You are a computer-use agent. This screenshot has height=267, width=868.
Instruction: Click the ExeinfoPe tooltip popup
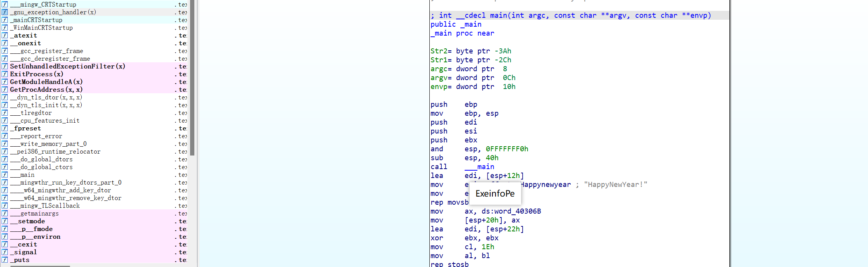(495, 193)
